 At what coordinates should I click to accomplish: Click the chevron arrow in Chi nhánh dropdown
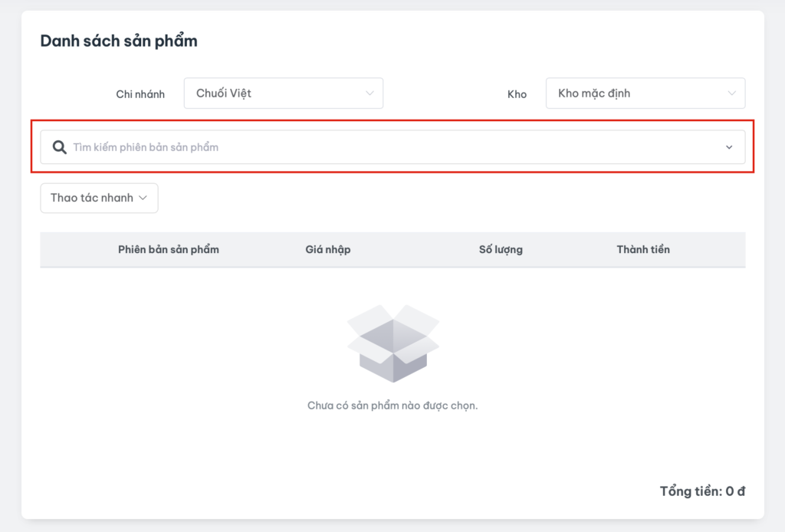tap(370, 94)
